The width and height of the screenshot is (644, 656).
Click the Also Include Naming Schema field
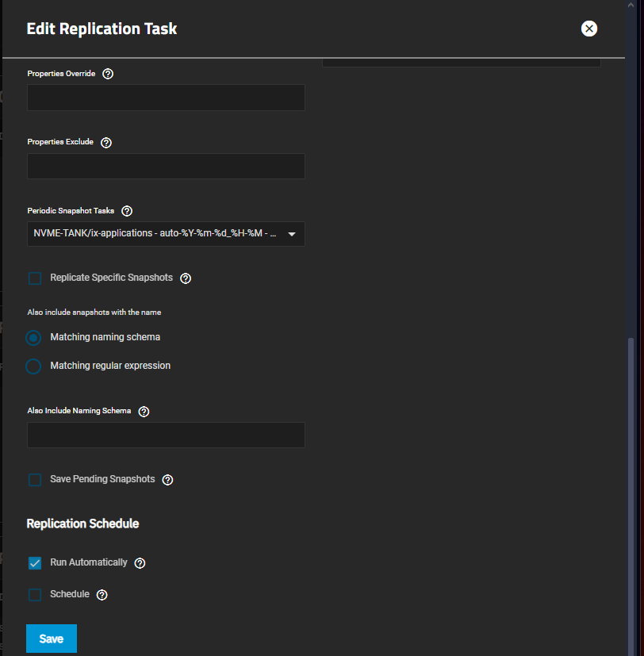(166, 435)
